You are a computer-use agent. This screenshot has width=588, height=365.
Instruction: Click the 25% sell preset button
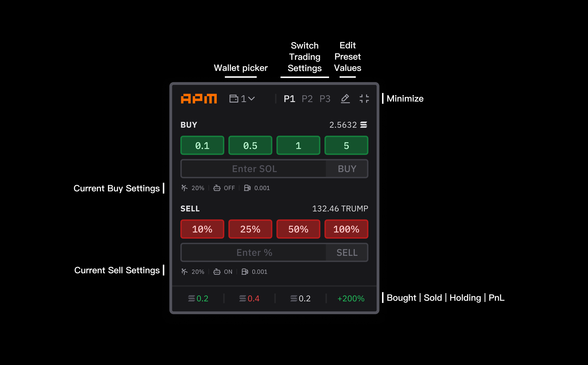point(250,229)
